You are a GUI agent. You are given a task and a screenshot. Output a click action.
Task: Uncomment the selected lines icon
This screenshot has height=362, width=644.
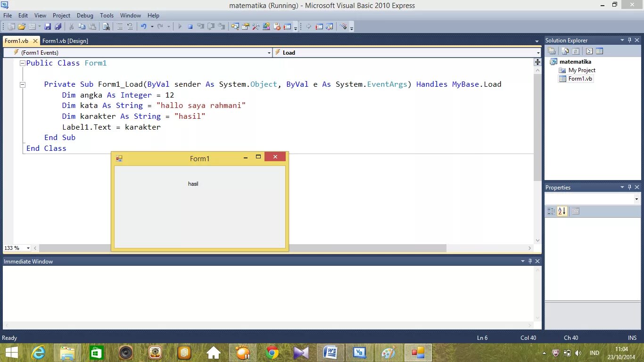click(x=130, y=26)
